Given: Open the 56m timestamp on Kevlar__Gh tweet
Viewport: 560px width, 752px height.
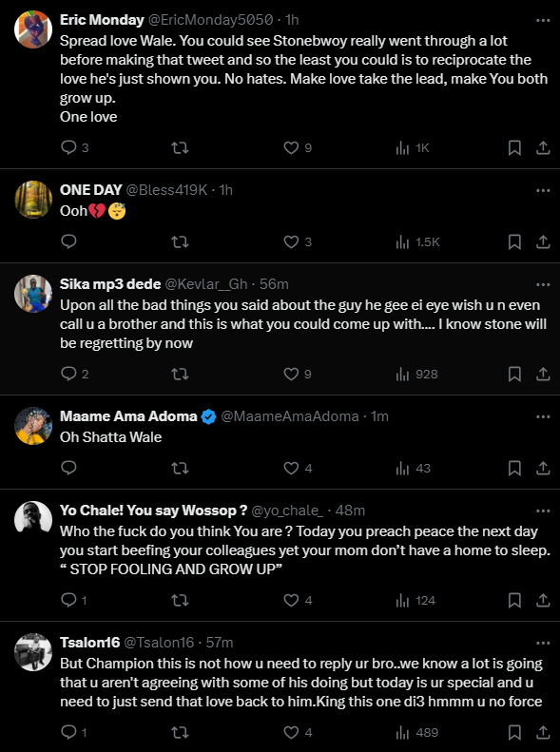Looking at the screenshot, I should click(x=274, y=284).
